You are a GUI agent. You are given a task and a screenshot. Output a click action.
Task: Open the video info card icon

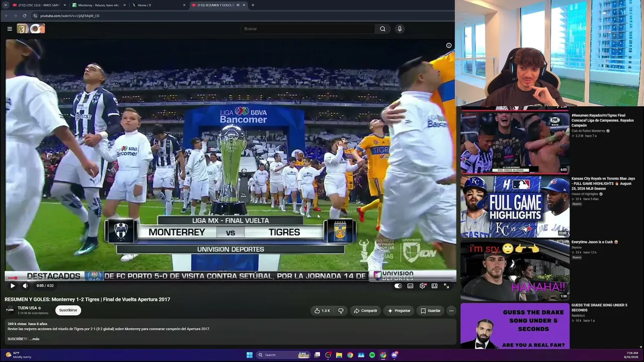(x=449, y=45)
